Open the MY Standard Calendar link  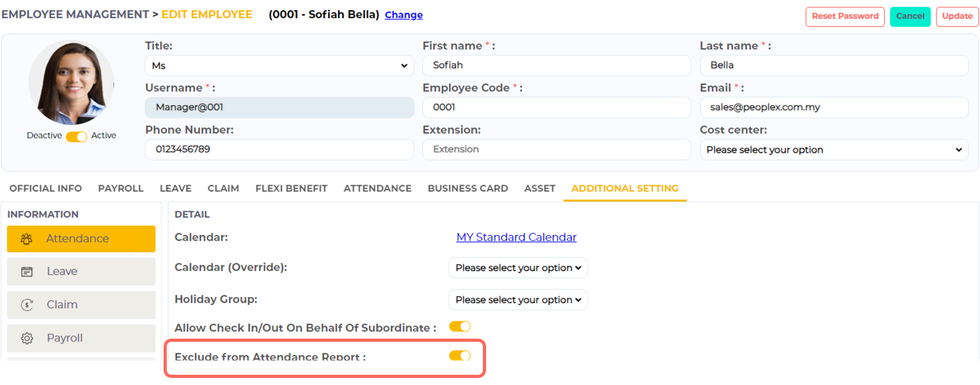pyautogui.click(x=516, y=237)
